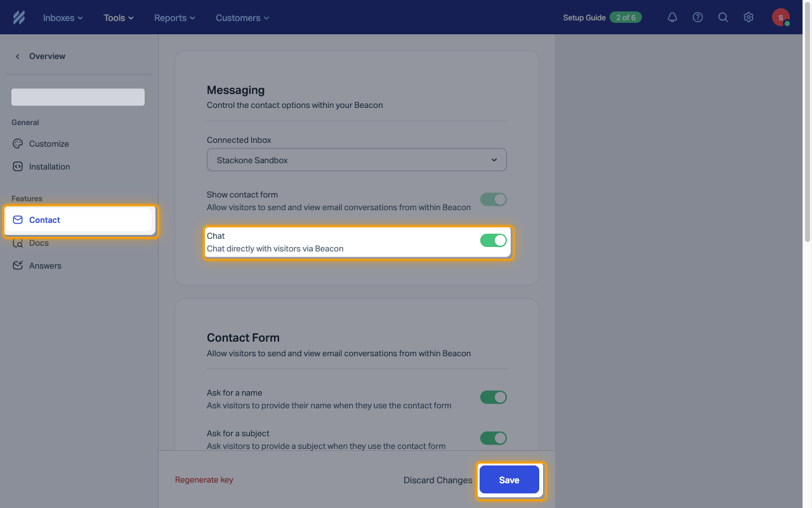Open the Customize section
The height and width of the screenshot is (508, 812).
(79, 144)
